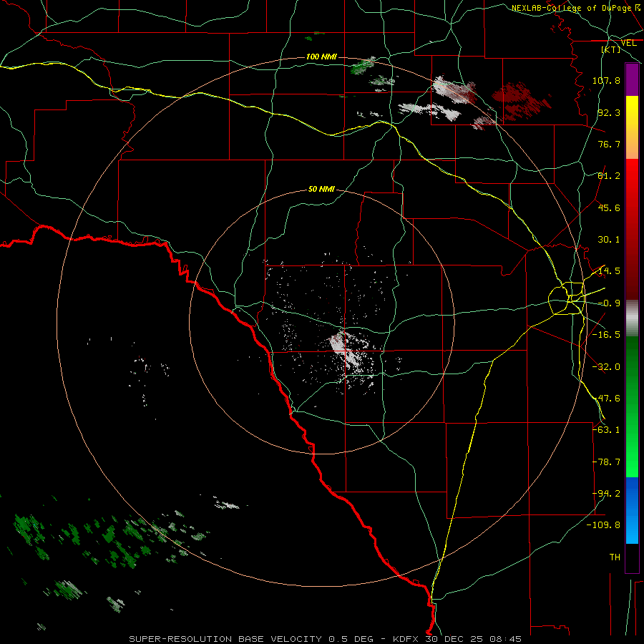Click the blue segment of the color bar
Screen dimensions: 644x644
[632, 510]
